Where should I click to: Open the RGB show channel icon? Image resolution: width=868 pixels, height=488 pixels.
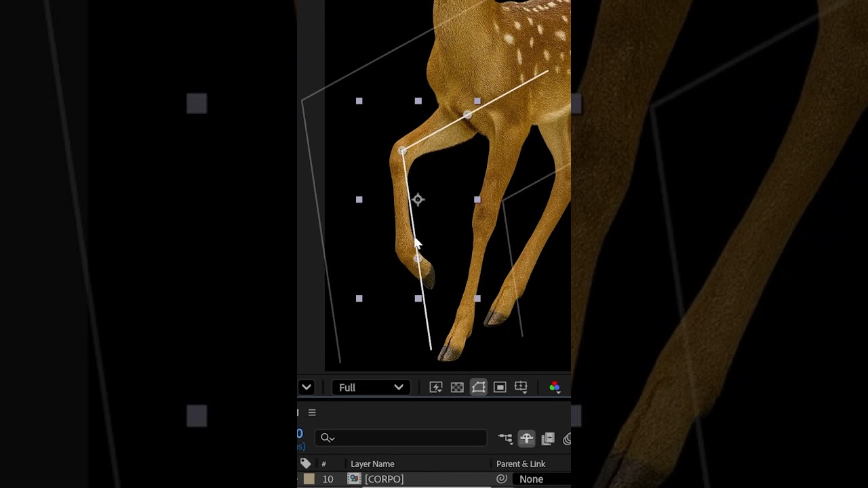click(x=555, y=387)
